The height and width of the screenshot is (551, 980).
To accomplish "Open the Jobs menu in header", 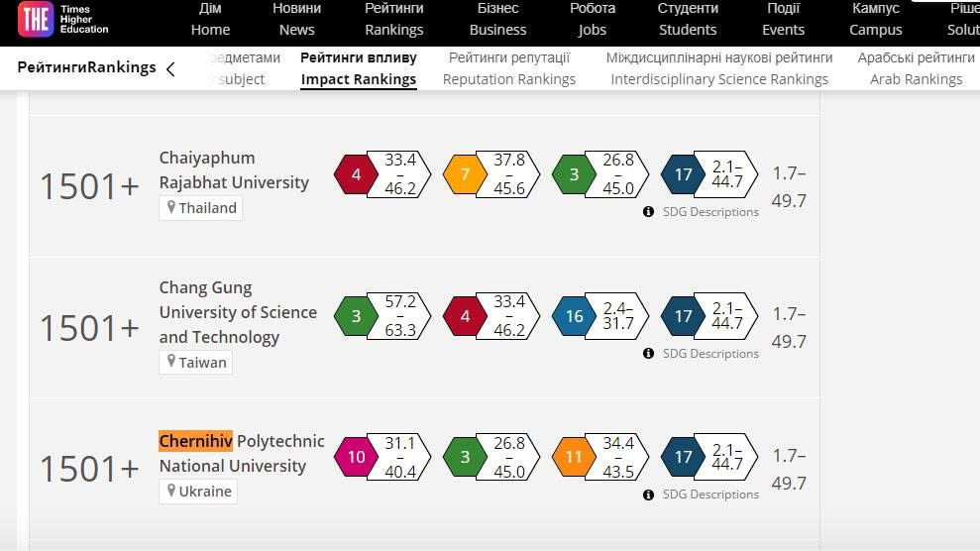I will pyautogui.click(x=592, y=20).
